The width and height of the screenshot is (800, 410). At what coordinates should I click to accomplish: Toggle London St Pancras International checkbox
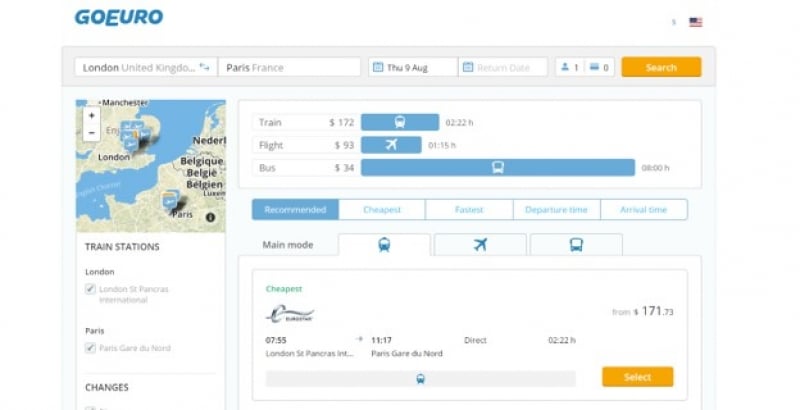click(90, 289)
